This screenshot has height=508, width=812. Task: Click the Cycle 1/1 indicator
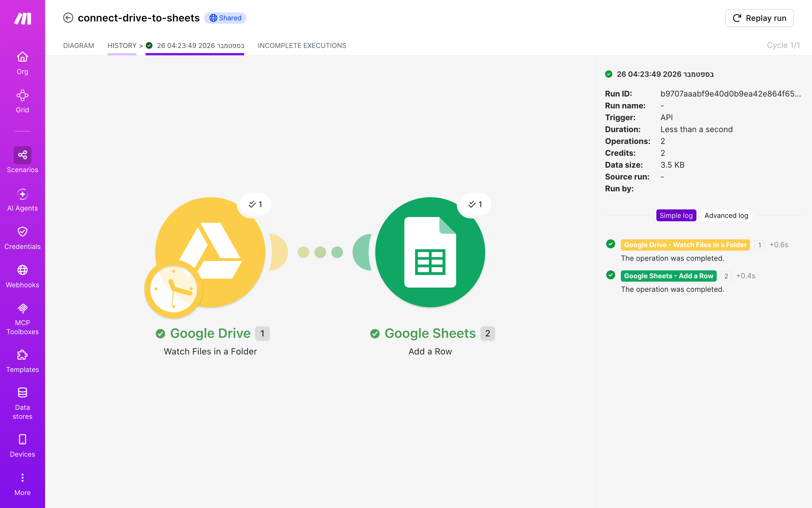(x=783, y=45)
